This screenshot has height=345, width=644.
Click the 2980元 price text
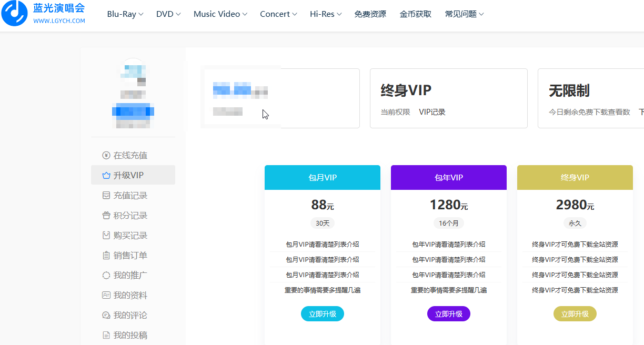point(575,205)
